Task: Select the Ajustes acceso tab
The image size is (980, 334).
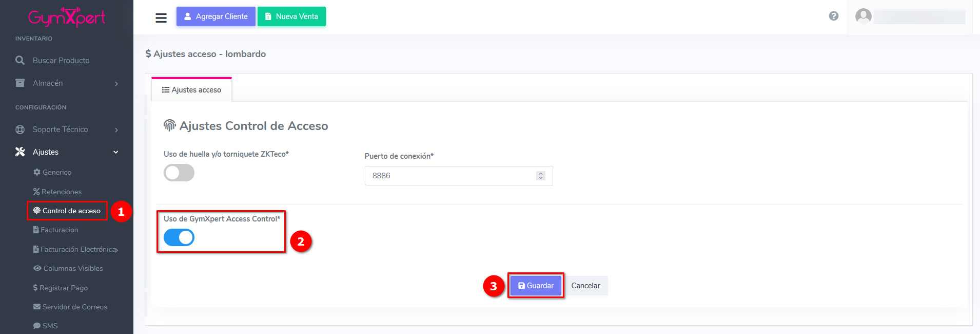Action: pos(191,90)
